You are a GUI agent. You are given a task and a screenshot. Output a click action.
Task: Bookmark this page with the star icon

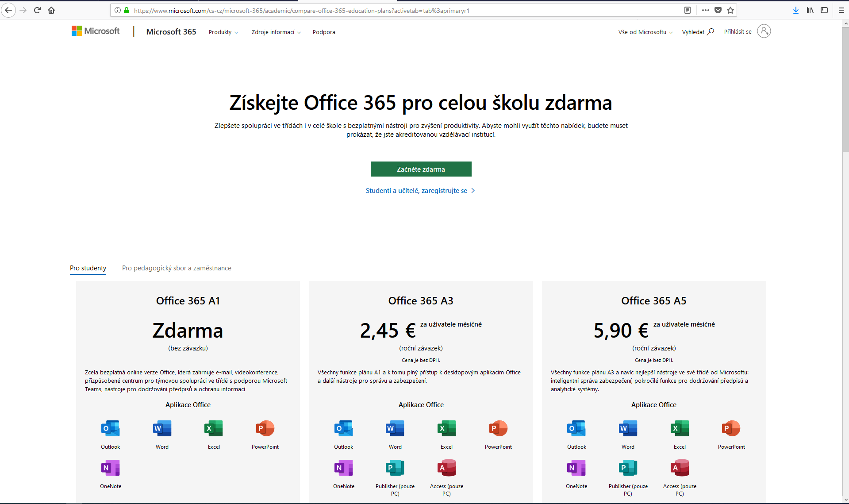[x=730, y=10]
